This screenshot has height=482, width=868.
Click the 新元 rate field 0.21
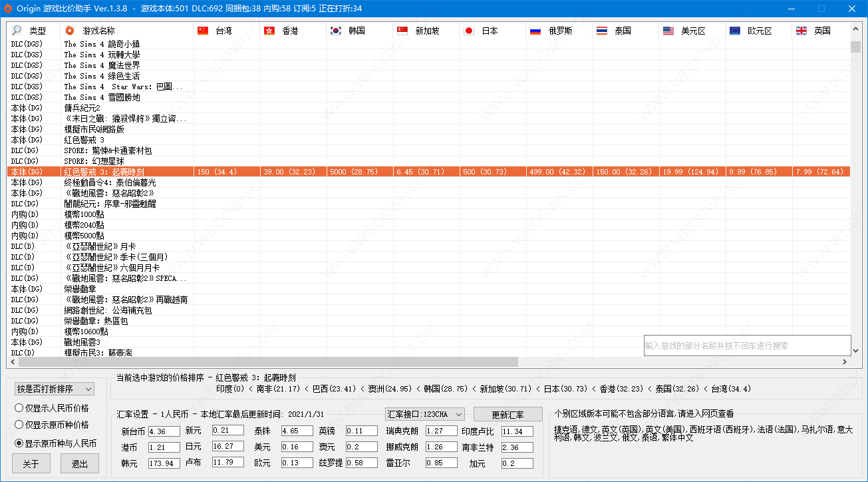point(228,430)
